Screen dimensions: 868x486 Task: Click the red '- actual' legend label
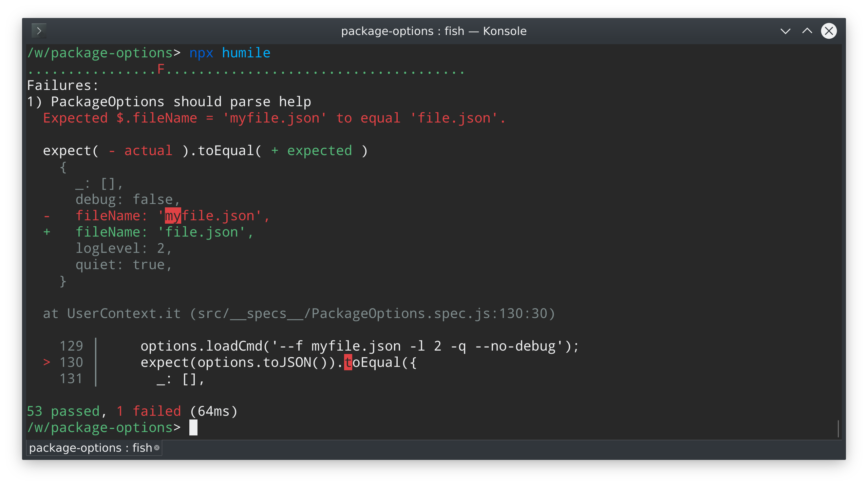click(140, 151)
